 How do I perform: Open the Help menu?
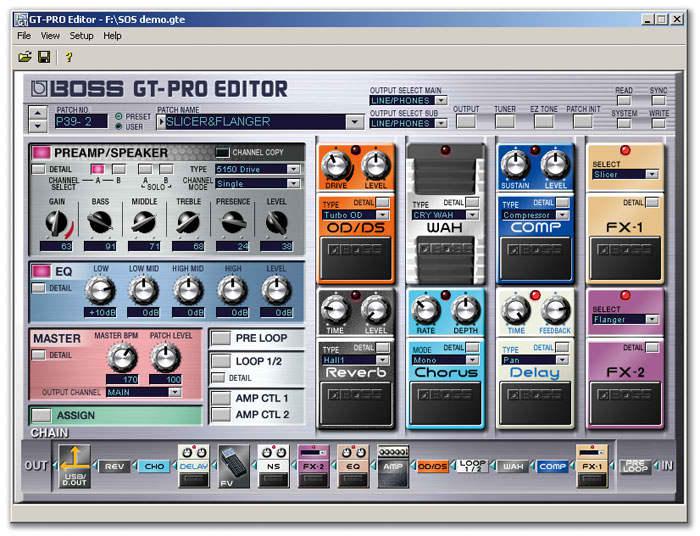pos(112,36)
